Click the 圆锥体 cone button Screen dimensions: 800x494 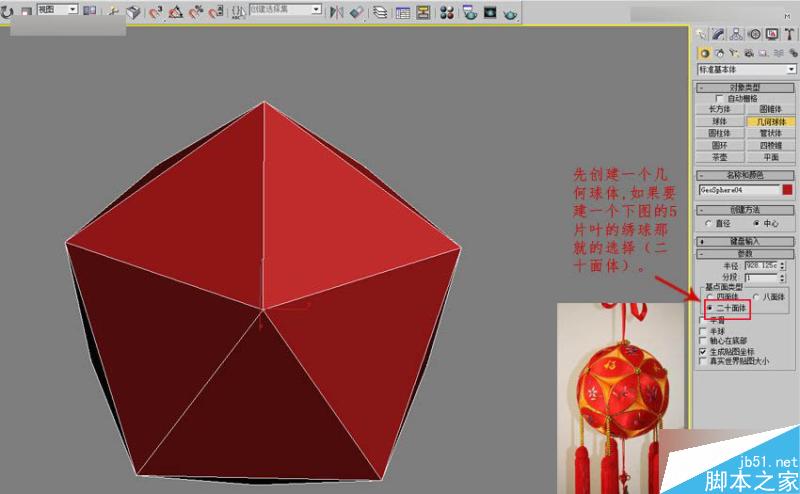click(770, 109)
